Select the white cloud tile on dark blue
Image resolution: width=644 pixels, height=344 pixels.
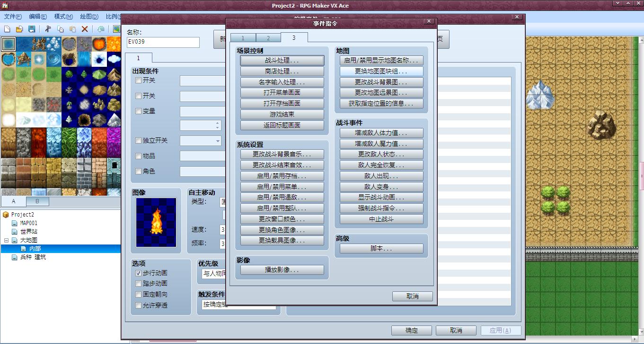click(x=114, y=59)
